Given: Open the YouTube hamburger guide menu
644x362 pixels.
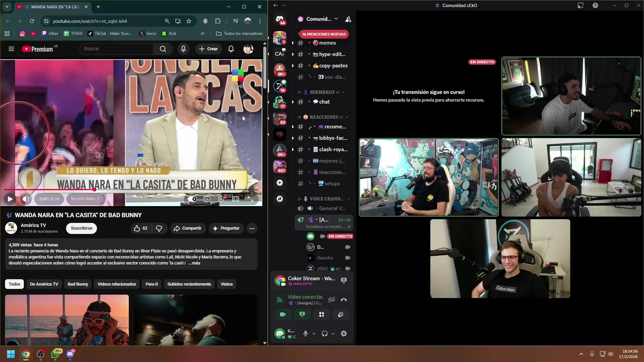Looking at the screenshot, I should pyautogui.click(x=11, y=49).
